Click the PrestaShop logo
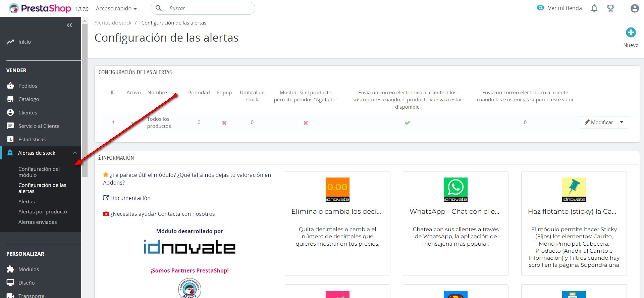This screenshot has height=298, width=644. (x=40, y=8)
